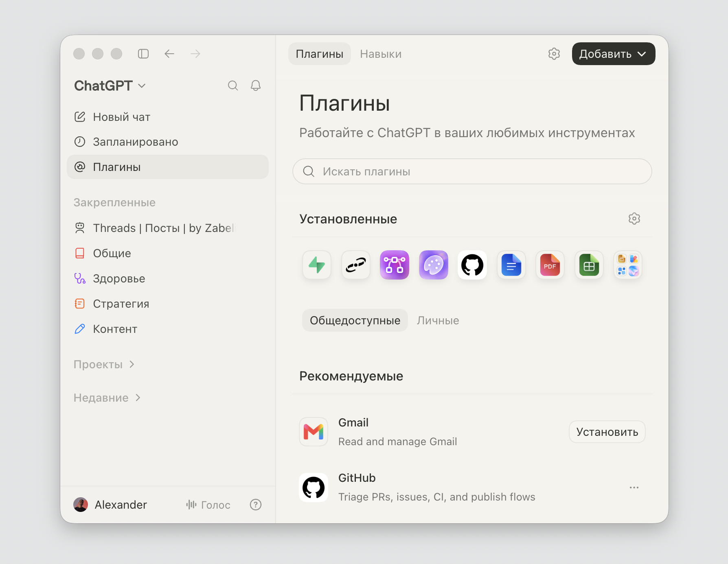Toggle the sidebar panel icon
This screenshot has height=564, width=728.
[143, 54]
